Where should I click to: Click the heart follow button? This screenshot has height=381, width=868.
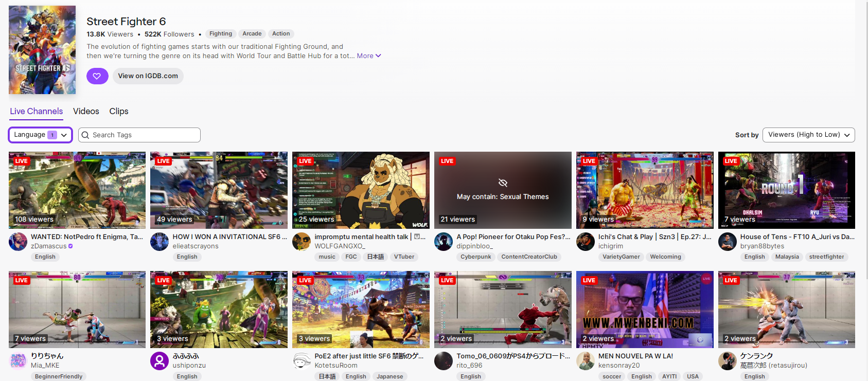97,76
